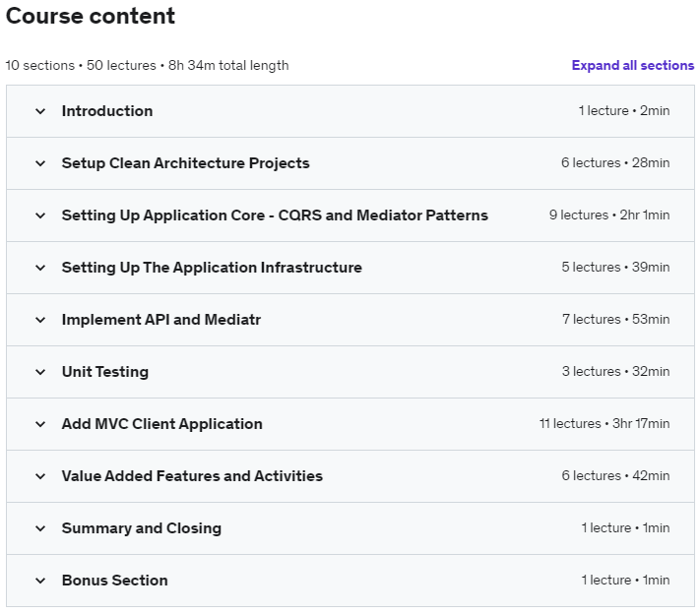Click Expand all sections link
This screenshot has height=614, width=700.
[x=633, y=65]
